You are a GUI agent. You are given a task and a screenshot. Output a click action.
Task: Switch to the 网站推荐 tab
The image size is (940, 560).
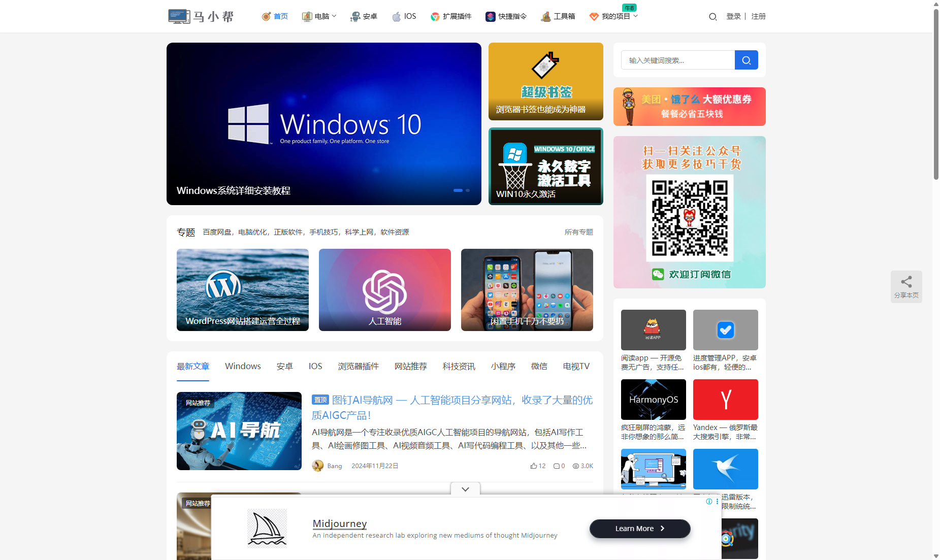[410, 366]
